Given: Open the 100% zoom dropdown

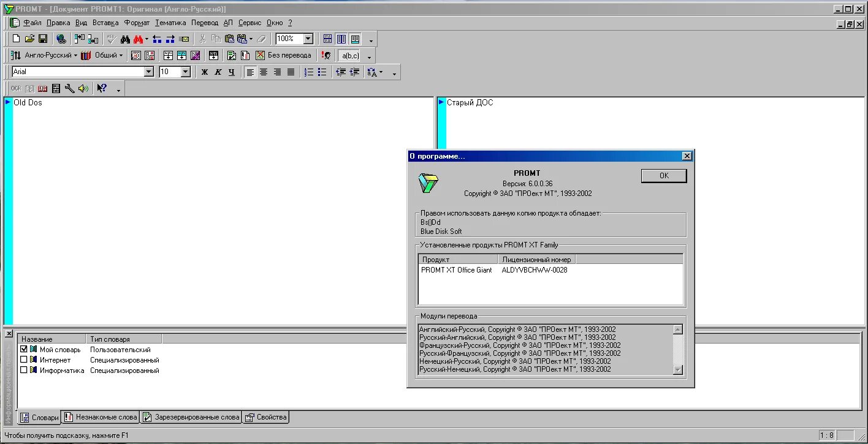Looking at the screenshot, I should [x=308, y=39].
